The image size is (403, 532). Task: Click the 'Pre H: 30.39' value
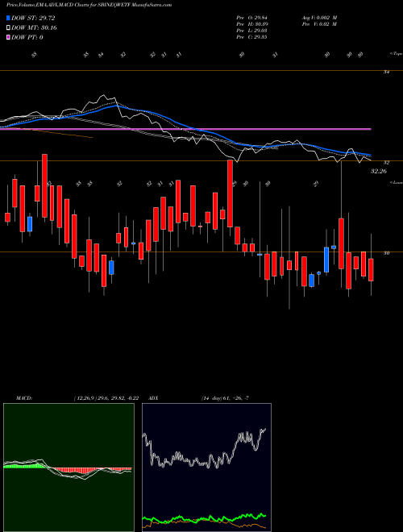(x=251, y=24)
